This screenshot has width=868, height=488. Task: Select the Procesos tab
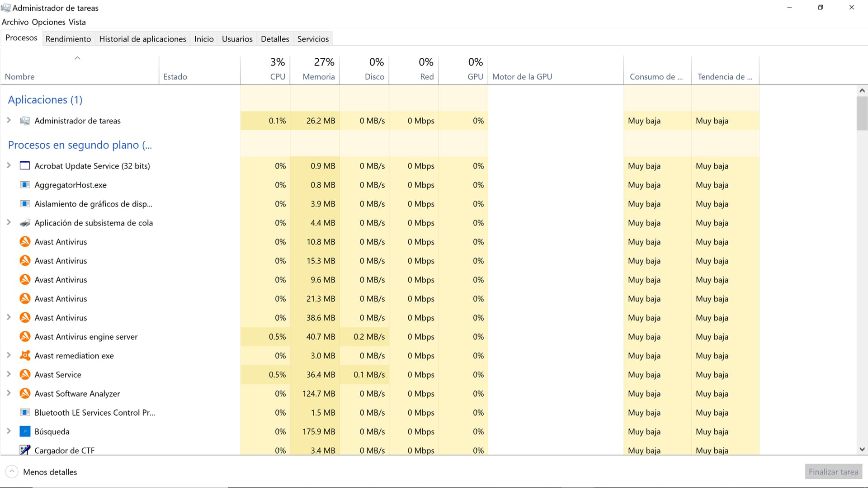21,38
